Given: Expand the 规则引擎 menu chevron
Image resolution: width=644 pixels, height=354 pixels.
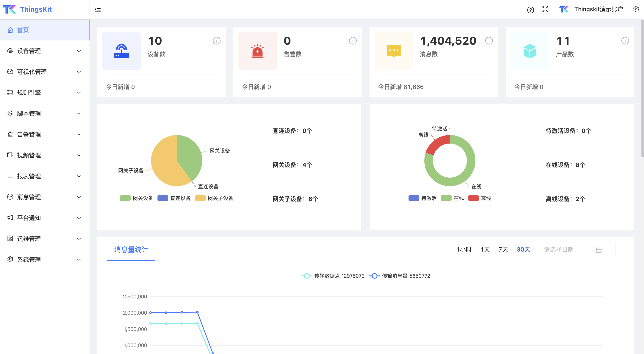Looking at the screenshot, I should point(79,93).
